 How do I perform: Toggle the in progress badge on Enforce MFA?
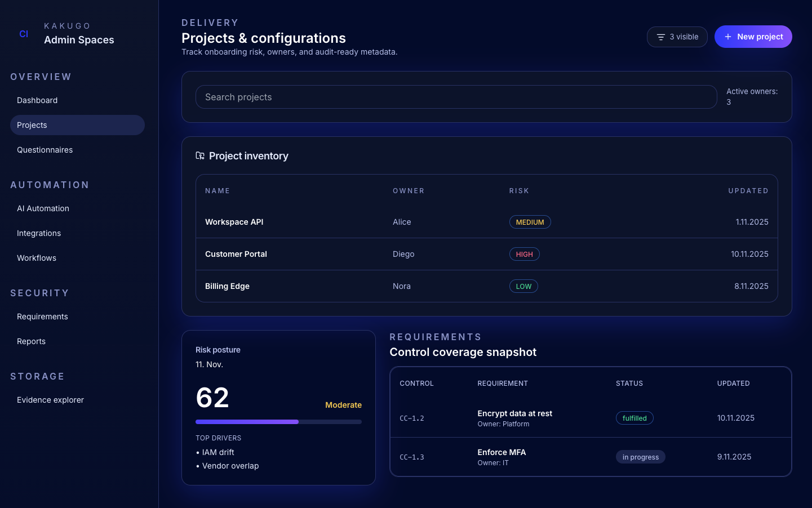(x=641, y=457)
